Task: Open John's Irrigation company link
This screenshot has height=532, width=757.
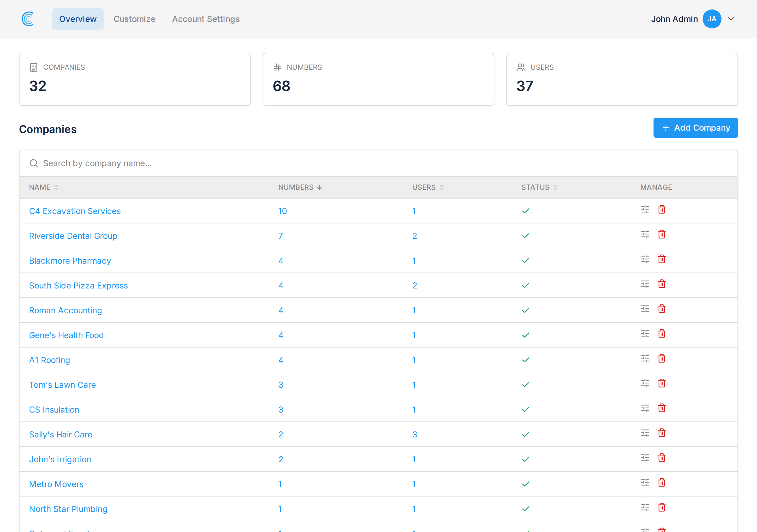Action: (60, 460)
